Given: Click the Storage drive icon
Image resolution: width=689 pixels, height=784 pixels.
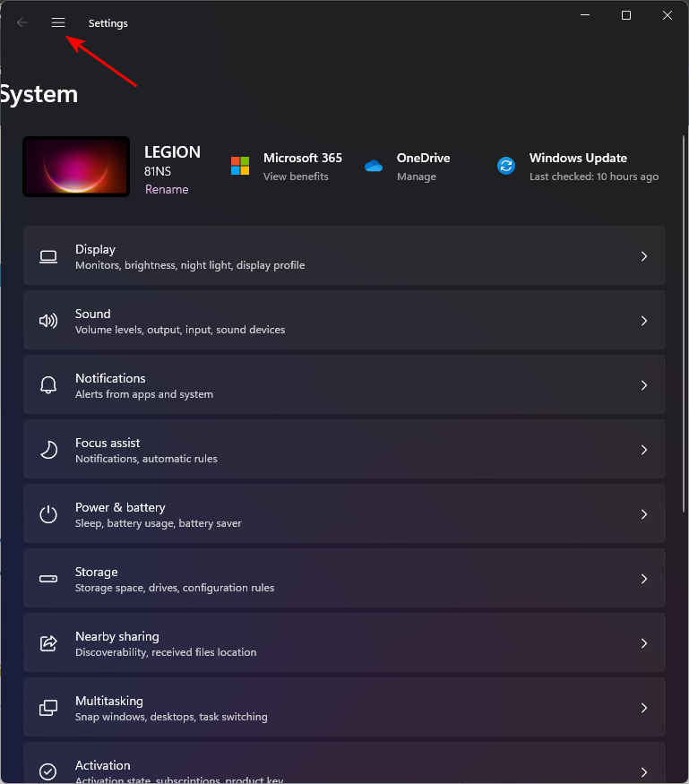Looking at the screenshot, I should pyautogui.click(x=48, y=579).
